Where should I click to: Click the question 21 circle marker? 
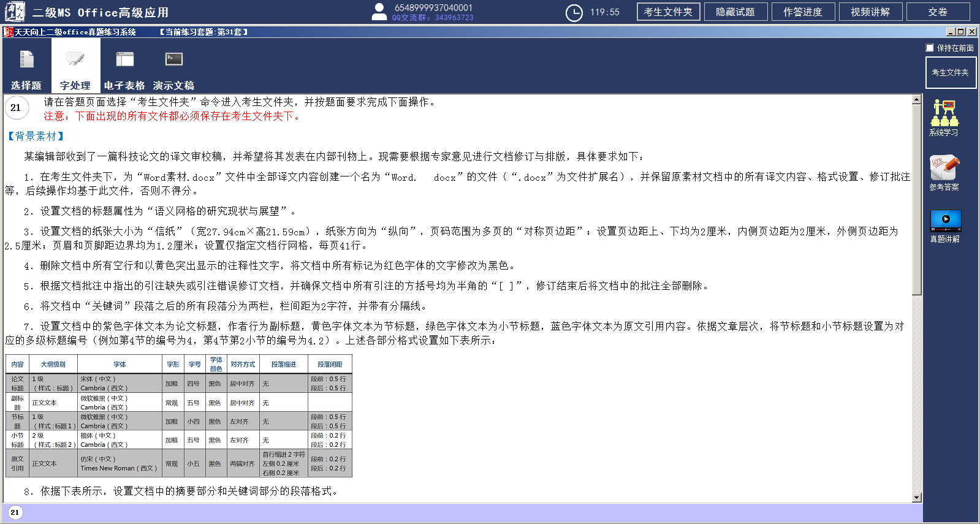16,108
